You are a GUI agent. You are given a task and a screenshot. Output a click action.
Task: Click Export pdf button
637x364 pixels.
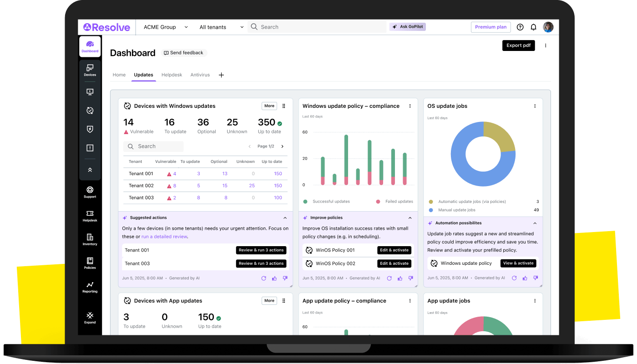(519, 45)
